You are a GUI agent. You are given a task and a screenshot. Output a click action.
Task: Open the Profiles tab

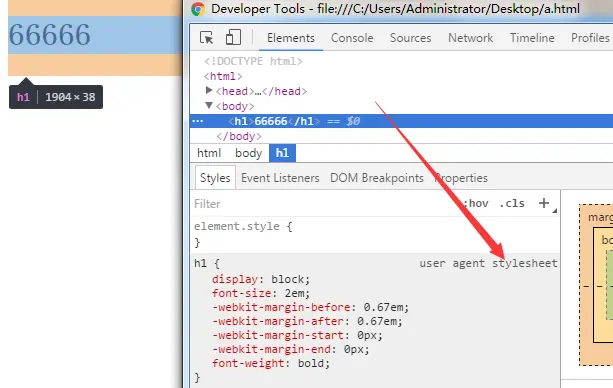(x=590, y=38)
